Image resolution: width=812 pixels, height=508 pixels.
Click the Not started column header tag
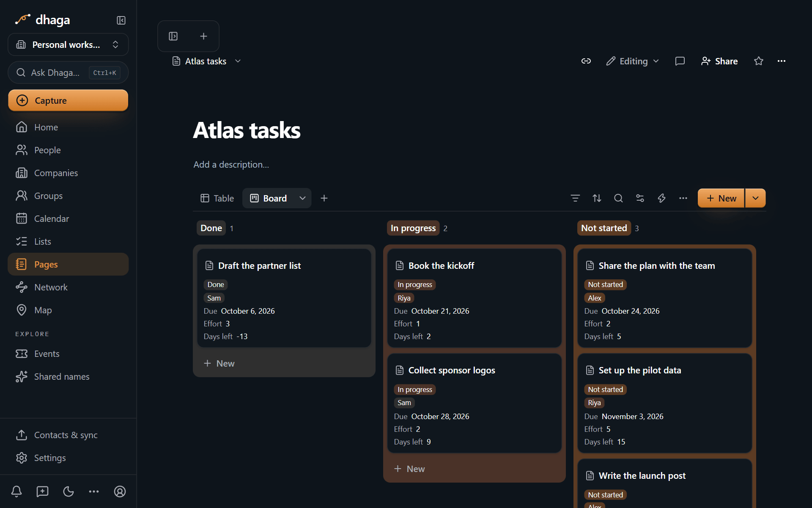click(x=604, y=228)
